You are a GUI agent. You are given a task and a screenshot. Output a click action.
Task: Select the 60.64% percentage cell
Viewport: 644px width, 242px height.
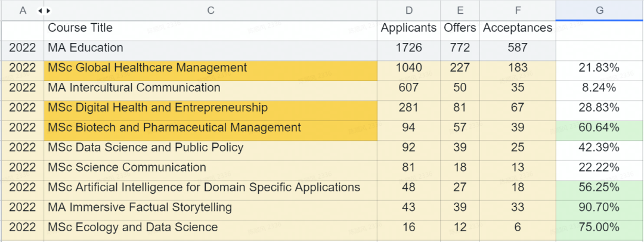coord(599,128)
